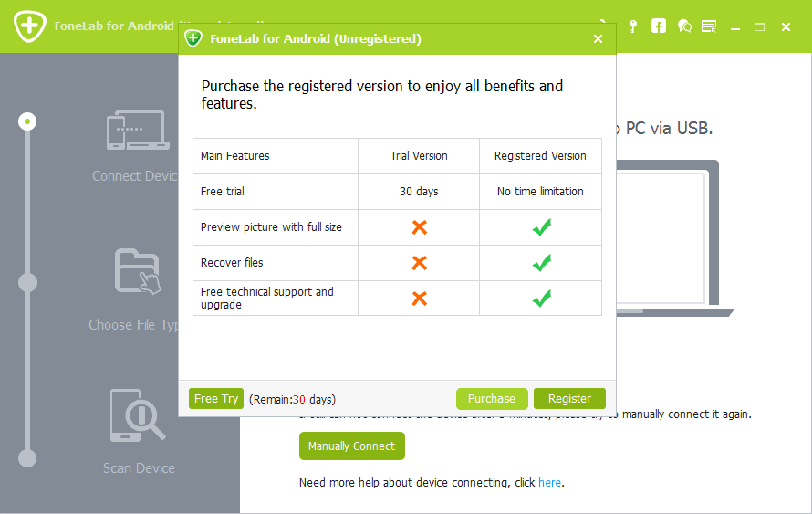Select the Scan Device magnifier icon
Screen dimensions: 812x514
coord(137,415)
